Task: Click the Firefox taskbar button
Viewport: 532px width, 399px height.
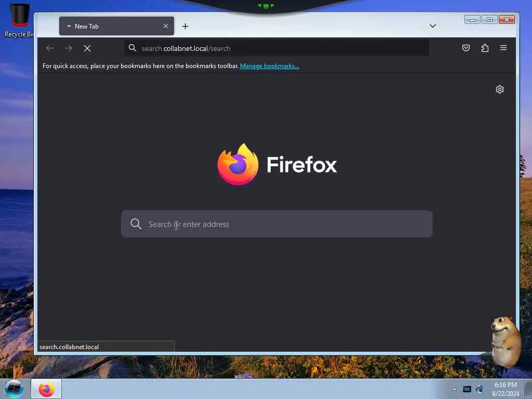Action: [x=46, y=389]
